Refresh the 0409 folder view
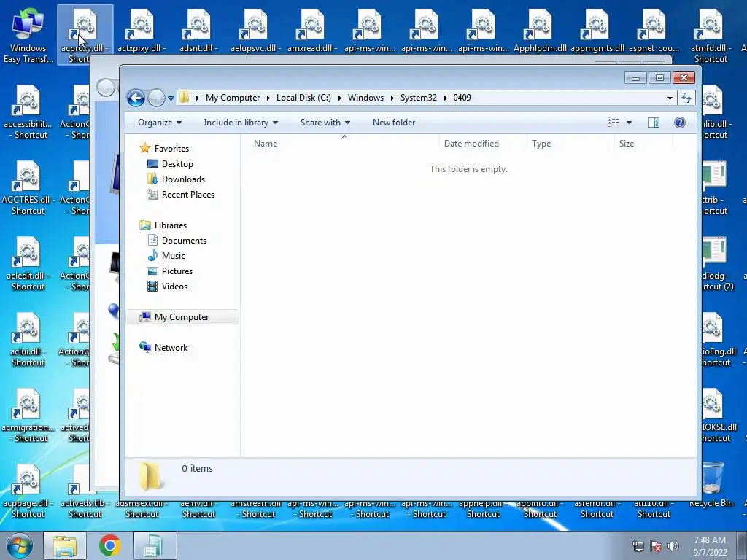Image resolution: width=747 pixels, height=560 pixels. (686, 98)
